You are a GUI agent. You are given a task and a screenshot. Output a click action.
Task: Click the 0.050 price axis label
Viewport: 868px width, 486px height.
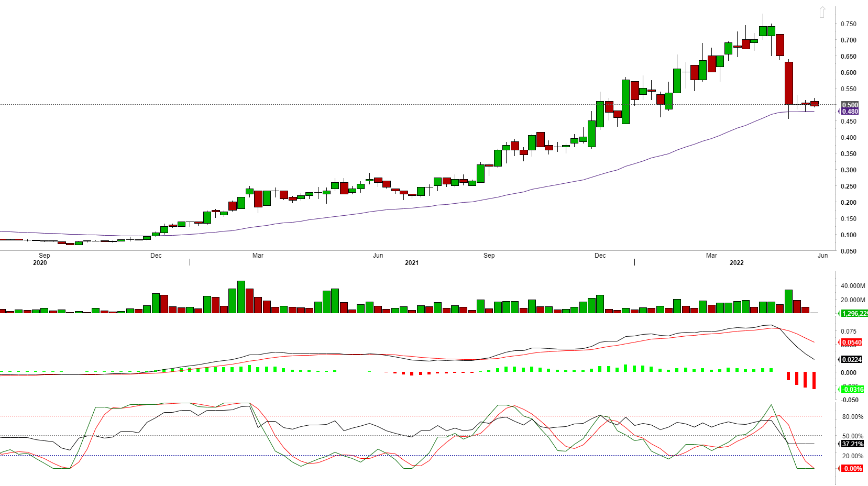[849, 251]
